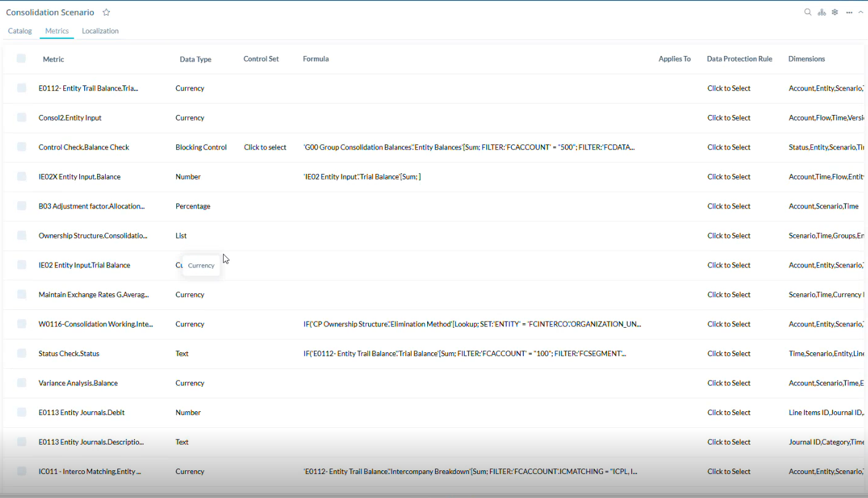This screenshot has width=868, height=498.
Task: Check the checkbox for Control Check.Balance Check
Action: (x=21, y=147)
